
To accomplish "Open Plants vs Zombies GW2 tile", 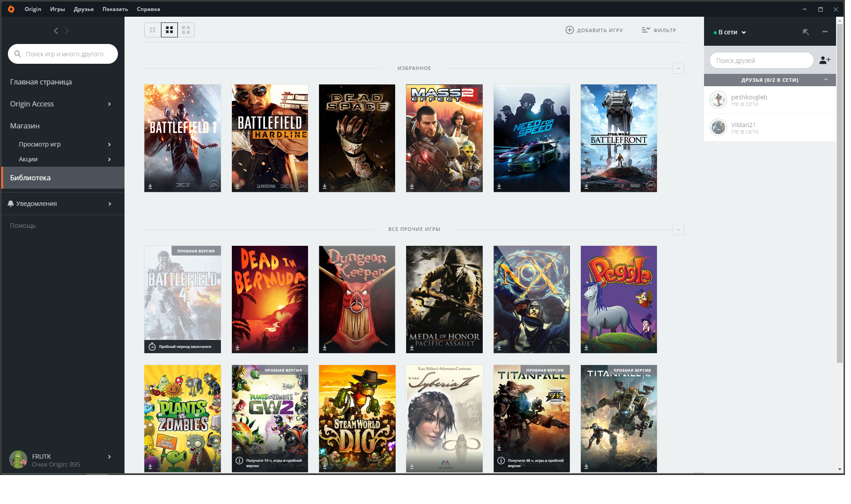I will (270, 419).
